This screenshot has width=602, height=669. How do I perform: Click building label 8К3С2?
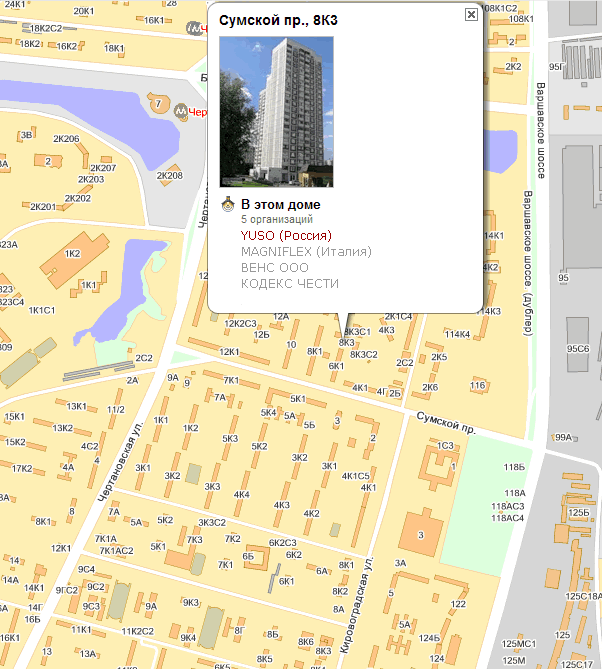tap(364, 355)
